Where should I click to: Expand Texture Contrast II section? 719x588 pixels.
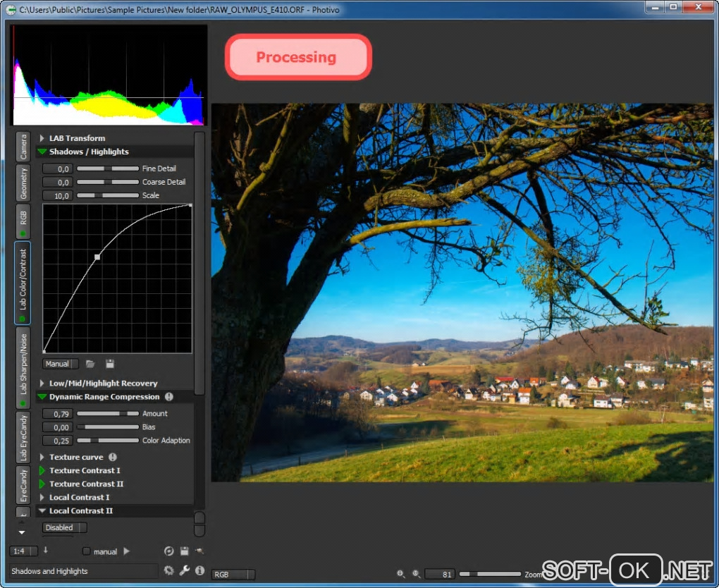(42, 484)
